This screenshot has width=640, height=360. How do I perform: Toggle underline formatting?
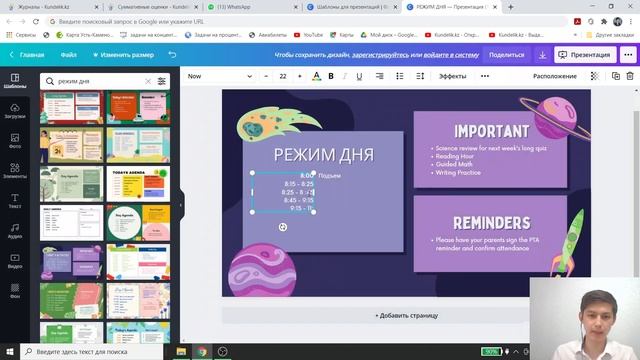pyautogui.click(x=359, y=76)
